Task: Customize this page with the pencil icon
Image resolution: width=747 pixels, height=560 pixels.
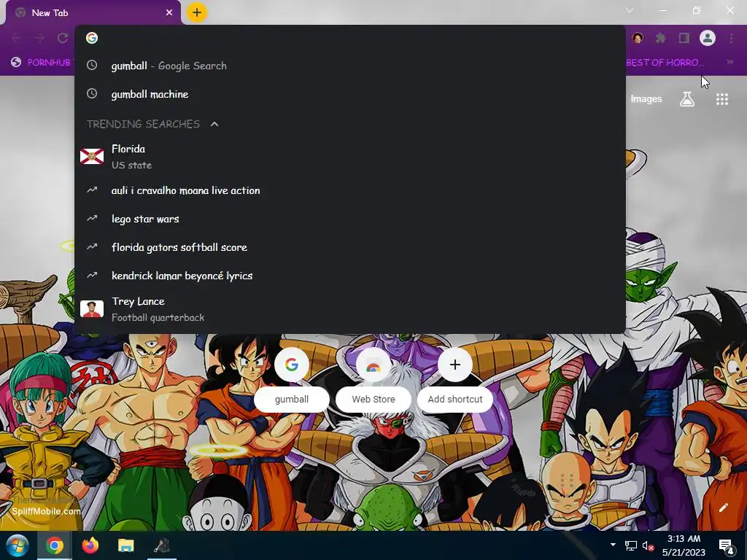Action: tap(724, 507)
